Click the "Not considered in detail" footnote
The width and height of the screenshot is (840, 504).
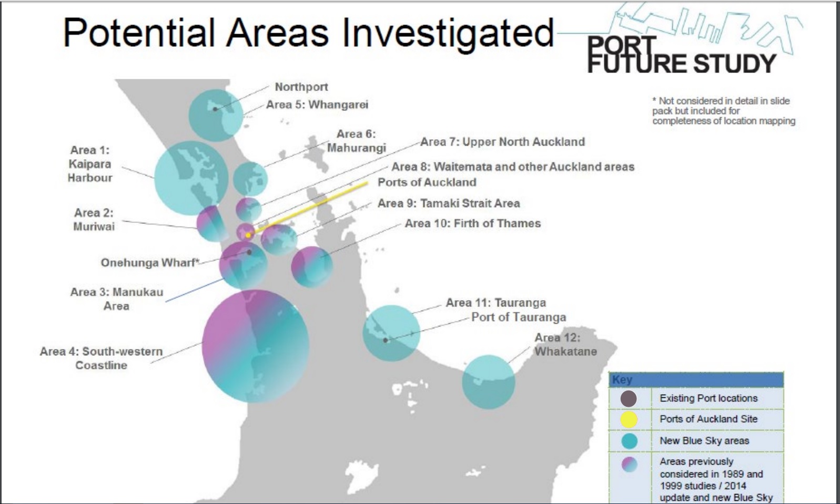click(x=723, y=110)
